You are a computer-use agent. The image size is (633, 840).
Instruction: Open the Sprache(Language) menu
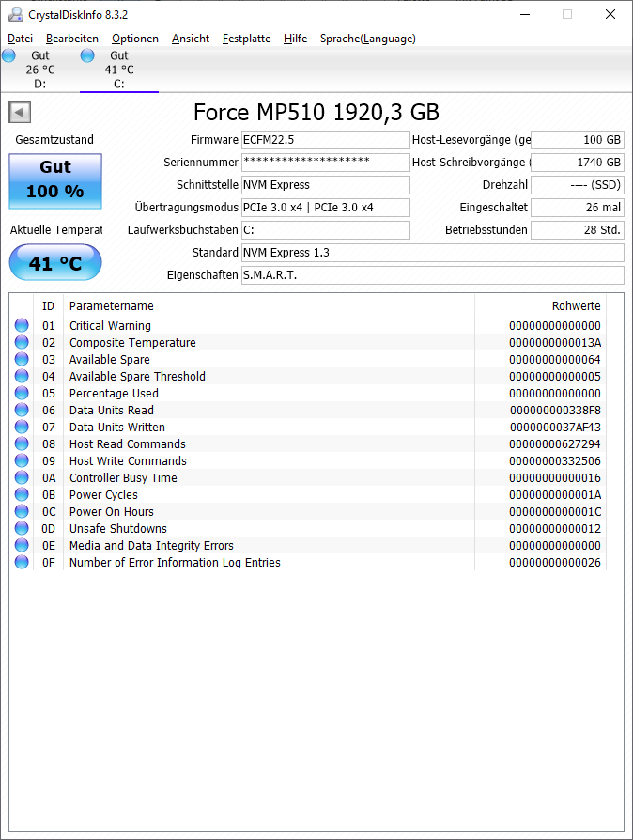(x=368, y=39)
